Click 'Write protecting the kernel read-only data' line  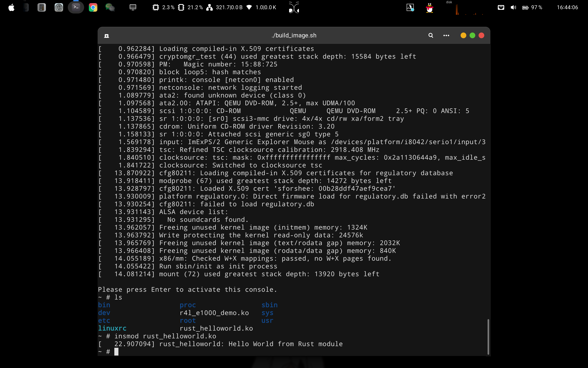231,235
